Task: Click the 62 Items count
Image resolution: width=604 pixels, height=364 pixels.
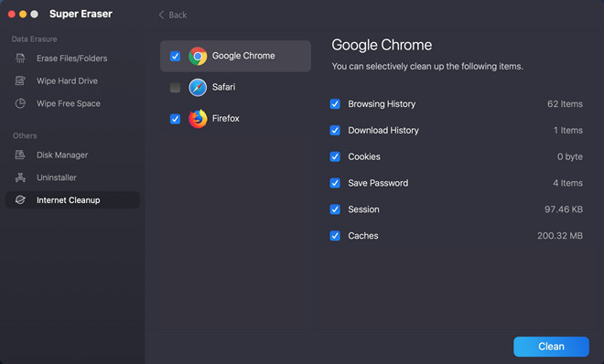Action: pos(565,104)
